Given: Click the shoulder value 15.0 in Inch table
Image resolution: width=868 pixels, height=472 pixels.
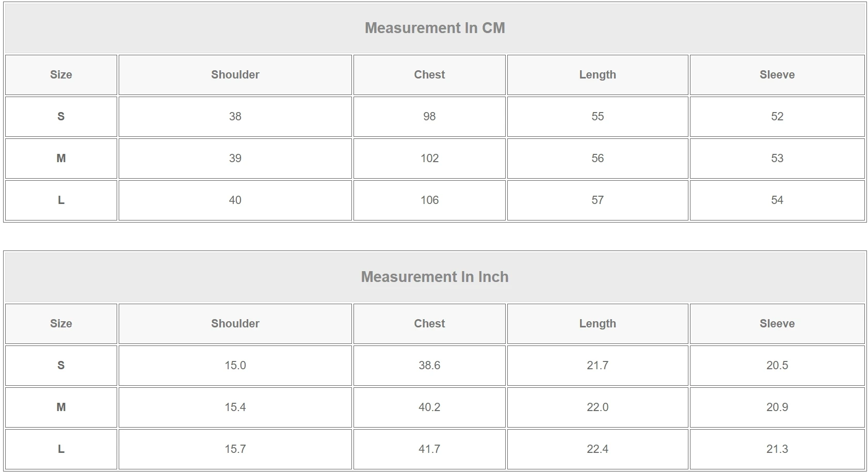Looking at the screenshot, I should pos(235,366).
